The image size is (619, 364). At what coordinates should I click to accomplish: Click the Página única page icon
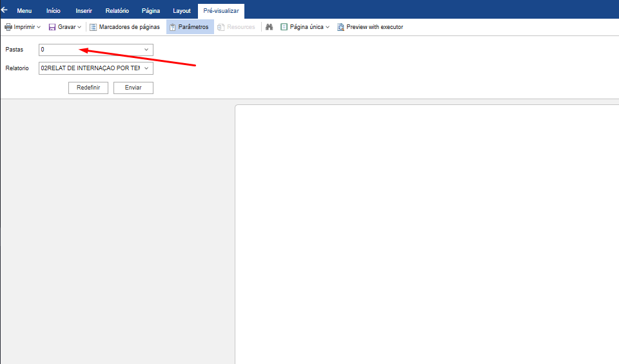tap(284, 27)
